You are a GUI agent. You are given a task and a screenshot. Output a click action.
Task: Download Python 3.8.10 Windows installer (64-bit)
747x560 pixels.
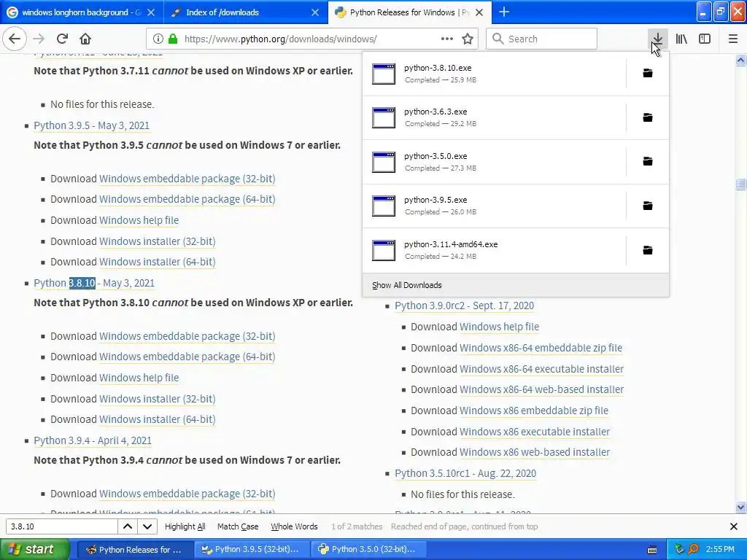158,419
